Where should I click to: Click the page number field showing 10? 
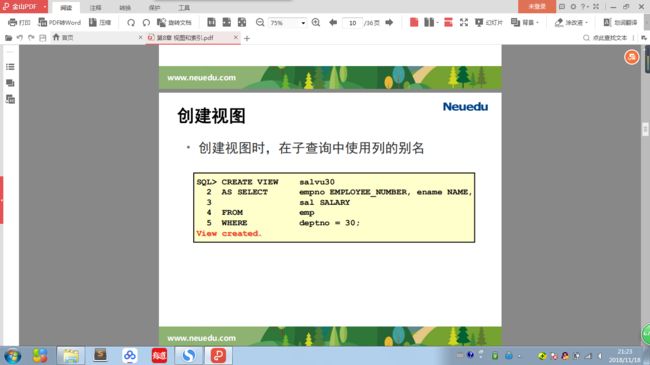[x=352, y=23]
